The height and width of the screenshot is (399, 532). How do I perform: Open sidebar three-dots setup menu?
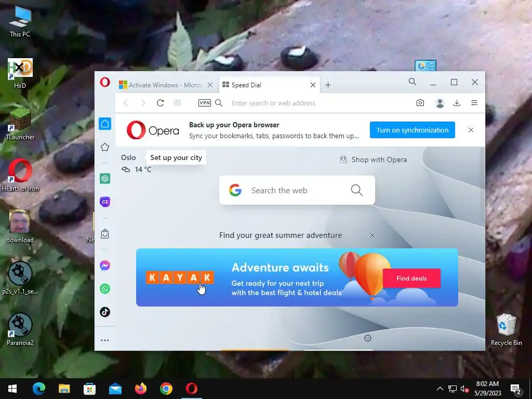[105, 340]
